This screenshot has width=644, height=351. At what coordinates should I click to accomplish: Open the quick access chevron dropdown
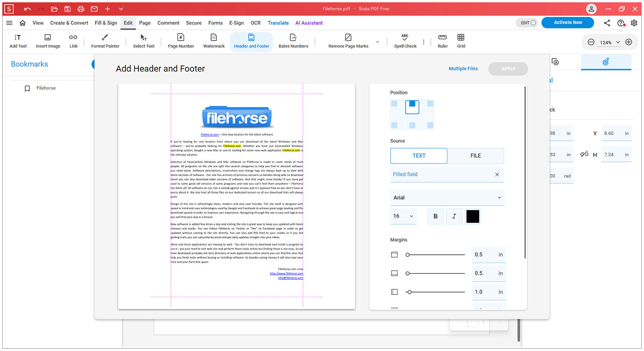(121, 9)
